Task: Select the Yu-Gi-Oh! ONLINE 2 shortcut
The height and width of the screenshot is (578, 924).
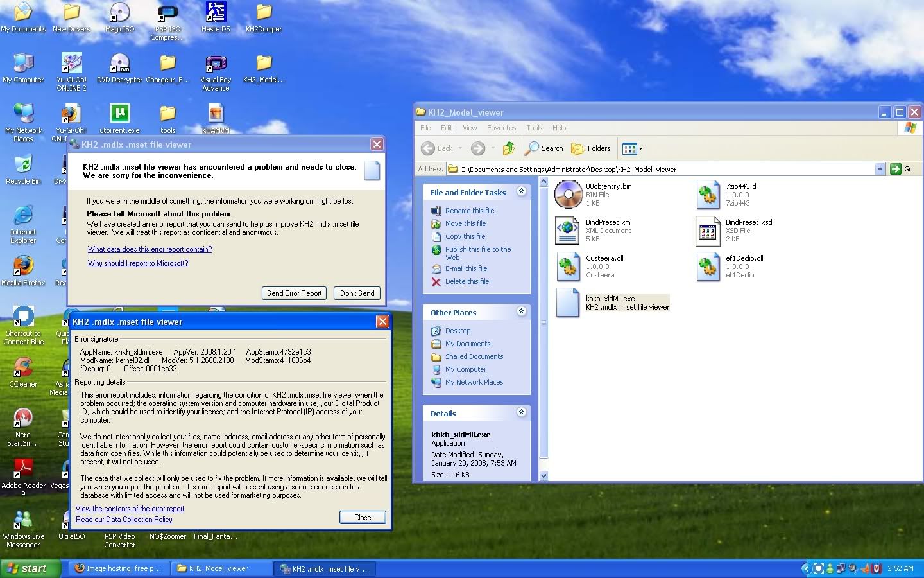Action: click(x=71, y=72)
